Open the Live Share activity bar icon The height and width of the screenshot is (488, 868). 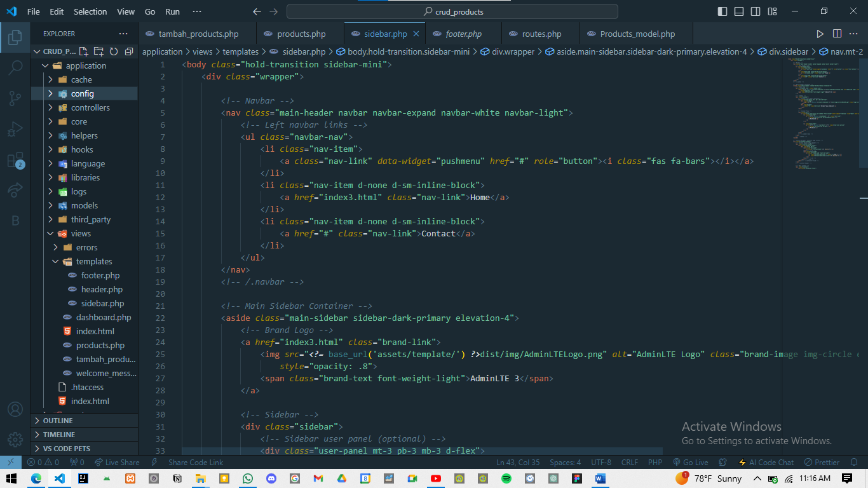pos(15,190)
